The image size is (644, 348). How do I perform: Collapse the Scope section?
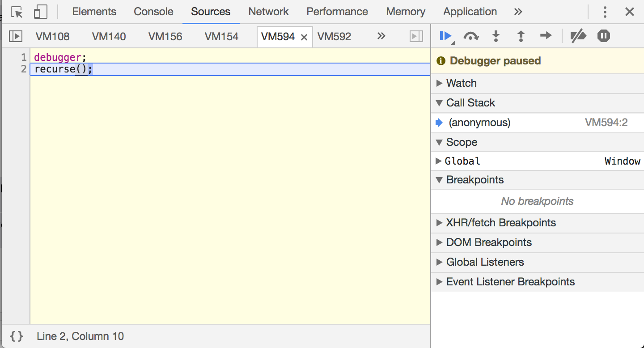coord(538,142)
